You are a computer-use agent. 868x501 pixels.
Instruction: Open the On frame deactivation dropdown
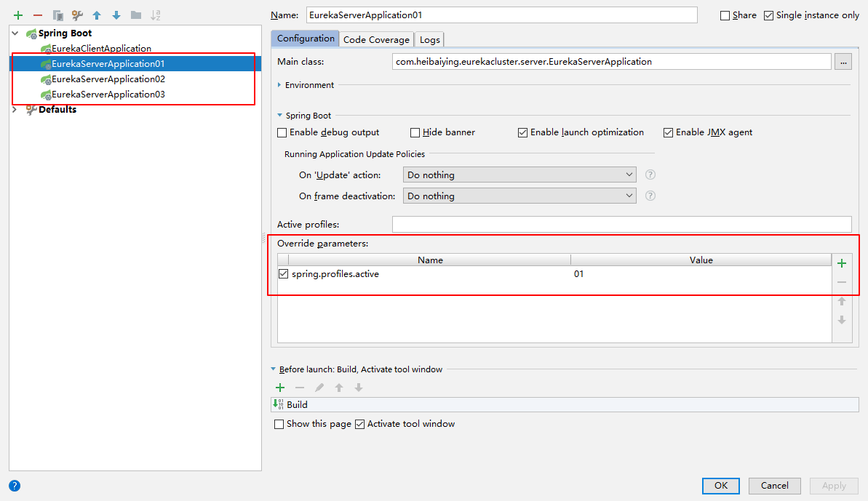[519, 196]
